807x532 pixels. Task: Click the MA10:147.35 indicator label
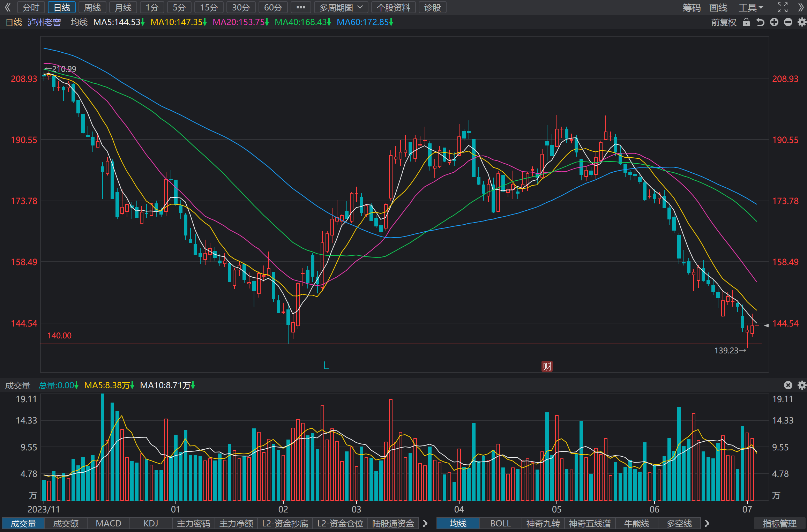point(179,22)
